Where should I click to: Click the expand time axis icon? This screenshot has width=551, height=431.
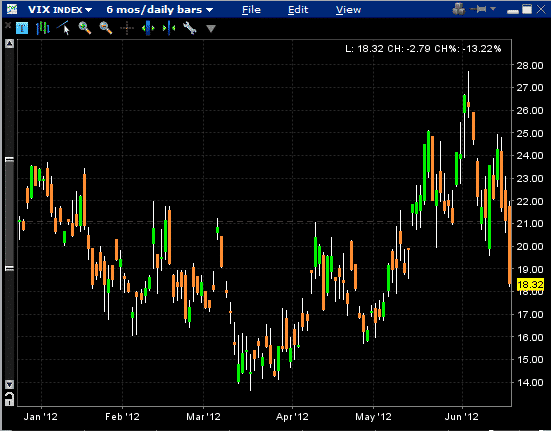tap(148, 28)
